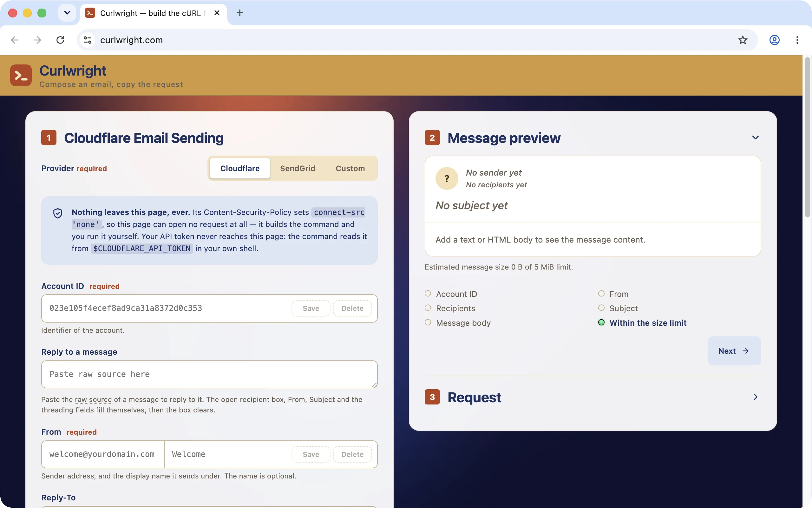This screenshot has width=812, height=508.
Task: Click the Add a text or HTML body message
Action: click(x=540, y=239)
